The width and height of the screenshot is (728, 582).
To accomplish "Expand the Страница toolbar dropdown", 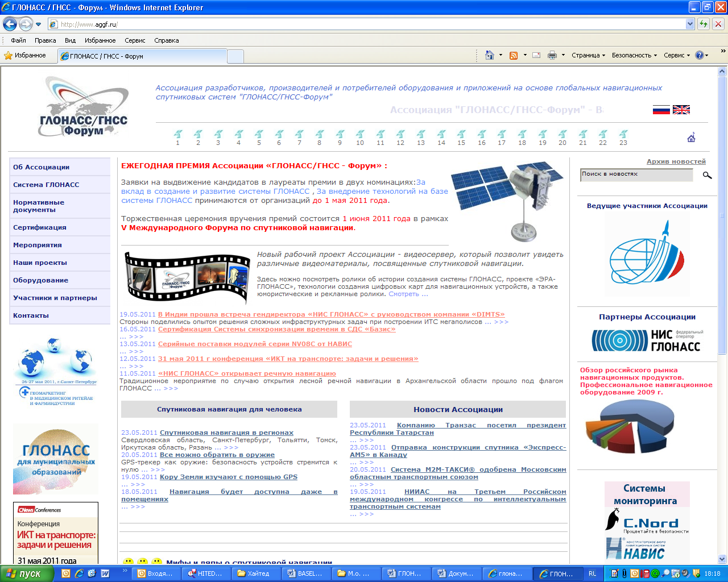I will tap(589, 55).
